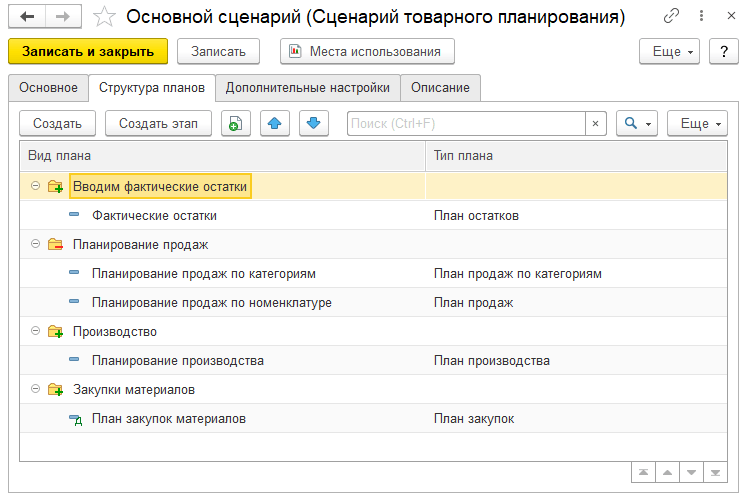
Task: Click the forward navigation arrow
Action: click(62, 17)
